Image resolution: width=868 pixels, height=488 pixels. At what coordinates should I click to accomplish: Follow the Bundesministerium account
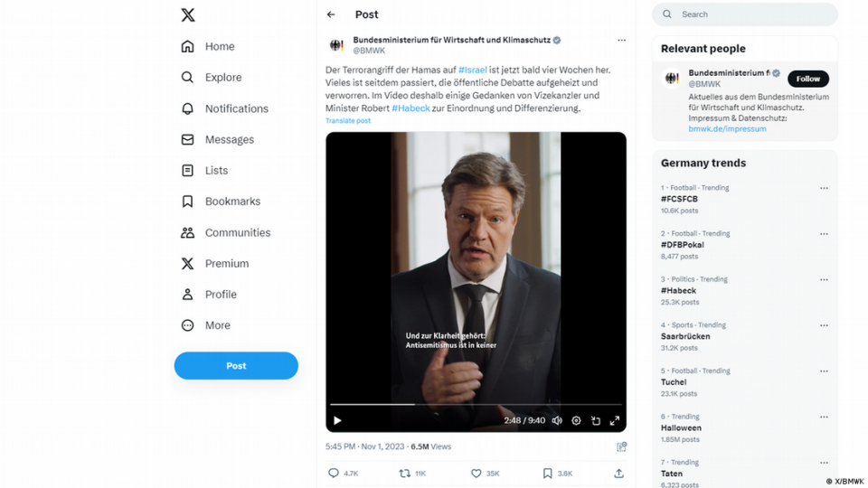[807, 79]
